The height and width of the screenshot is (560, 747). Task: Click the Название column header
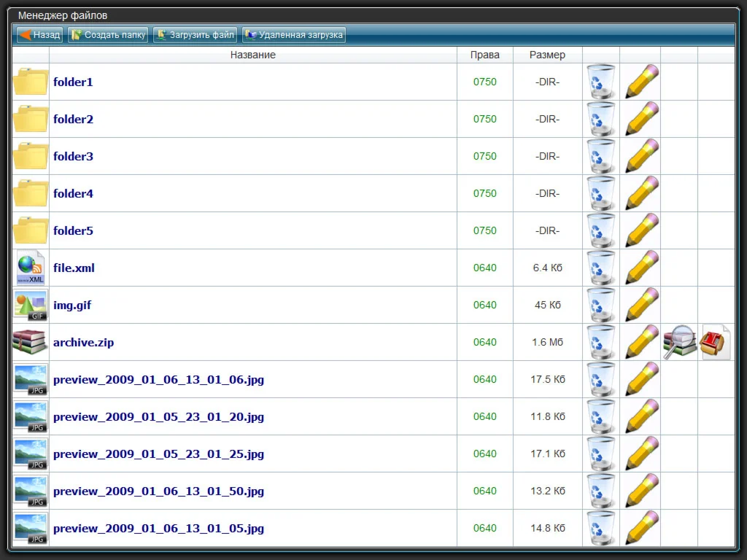(252, 55)
